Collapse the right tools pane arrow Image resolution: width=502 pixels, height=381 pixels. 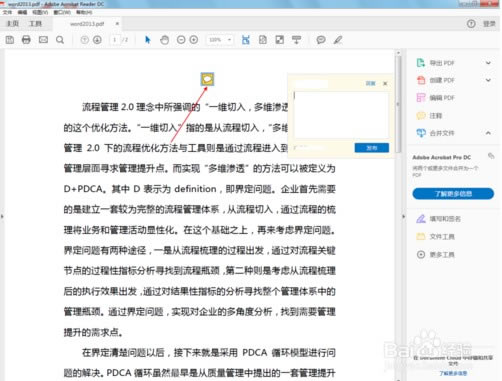403,217
